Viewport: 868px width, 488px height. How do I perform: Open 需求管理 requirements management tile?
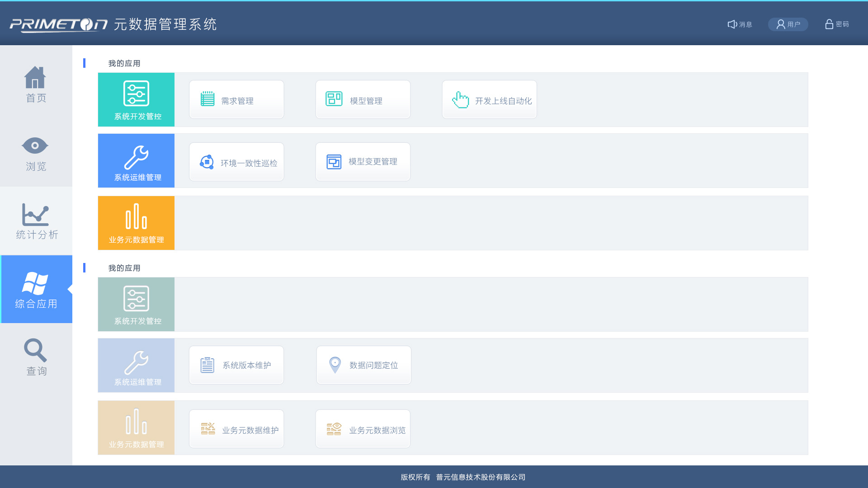(236, 100)
